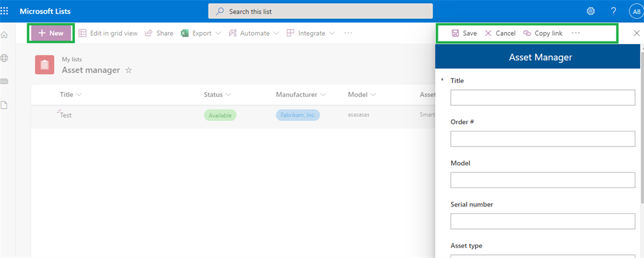Open the help question mark icon

pos(614,11)
